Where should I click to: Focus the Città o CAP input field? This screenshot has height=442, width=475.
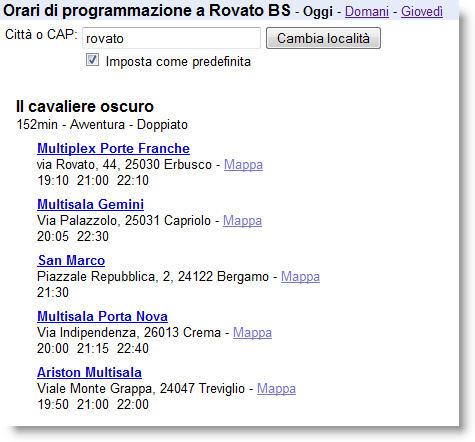[x=171, y=38]
